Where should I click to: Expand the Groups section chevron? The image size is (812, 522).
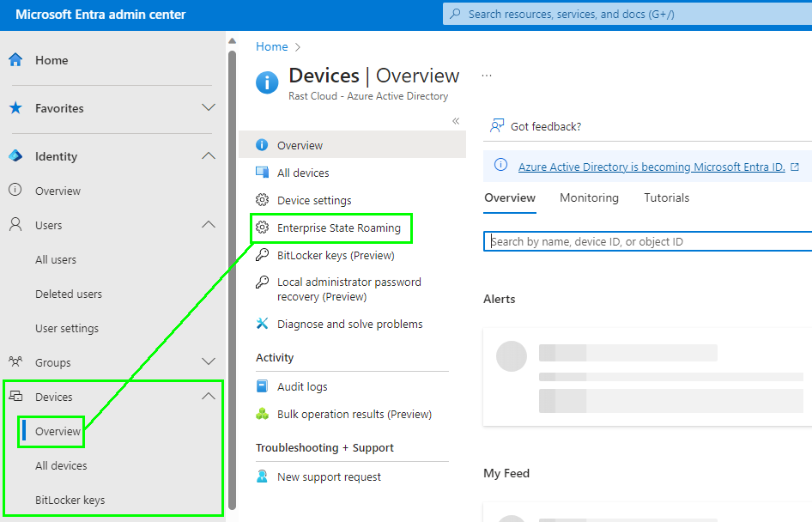click(208, 362)
